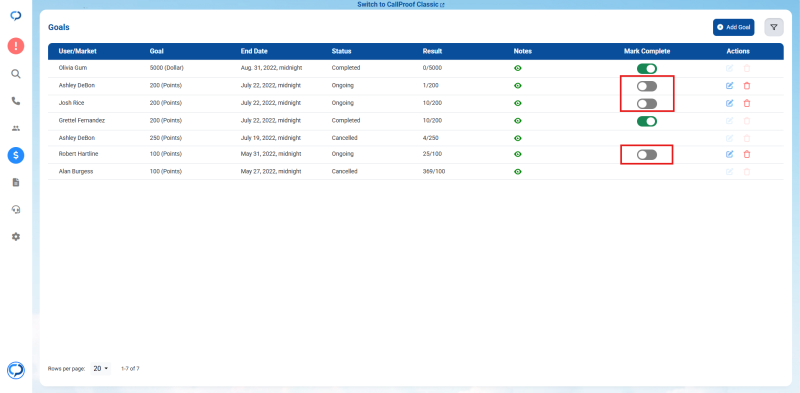Delete Ashley DeBon's 200 points goal
Image resolution: width=800 pixels, height=393 pixels.
747,86
